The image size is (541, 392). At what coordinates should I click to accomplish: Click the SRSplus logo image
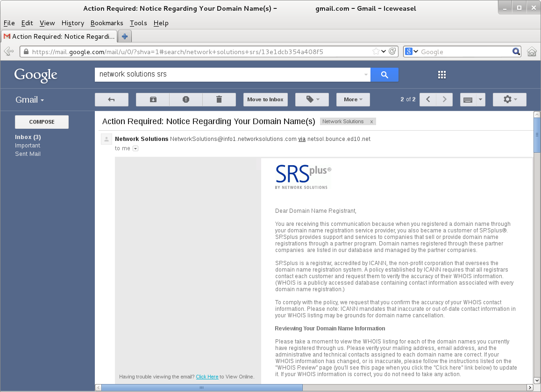click(303, 177)
